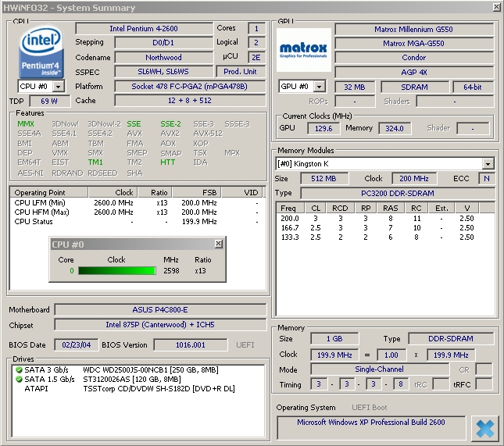504x446 pixels.
Task: Click the ASUS P4C800-E motherboard field
Action: point(160,310)
